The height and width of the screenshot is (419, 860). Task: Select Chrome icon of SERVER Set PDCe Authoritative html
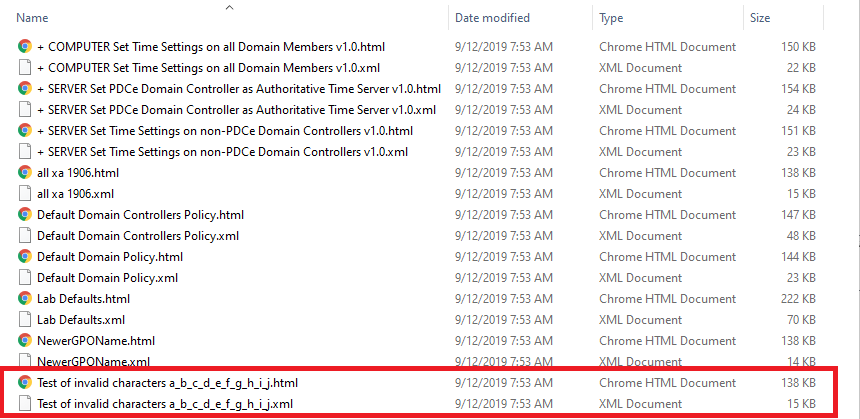(24, 89)
